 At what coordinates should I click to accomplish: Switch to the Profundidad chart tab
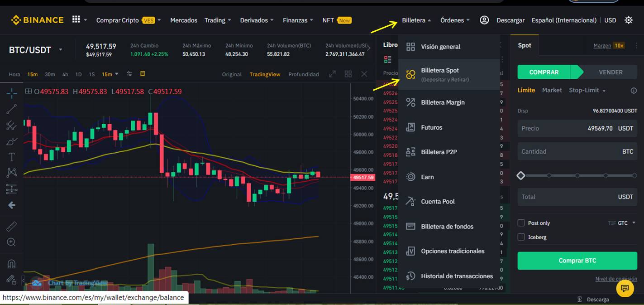[304, 74]
